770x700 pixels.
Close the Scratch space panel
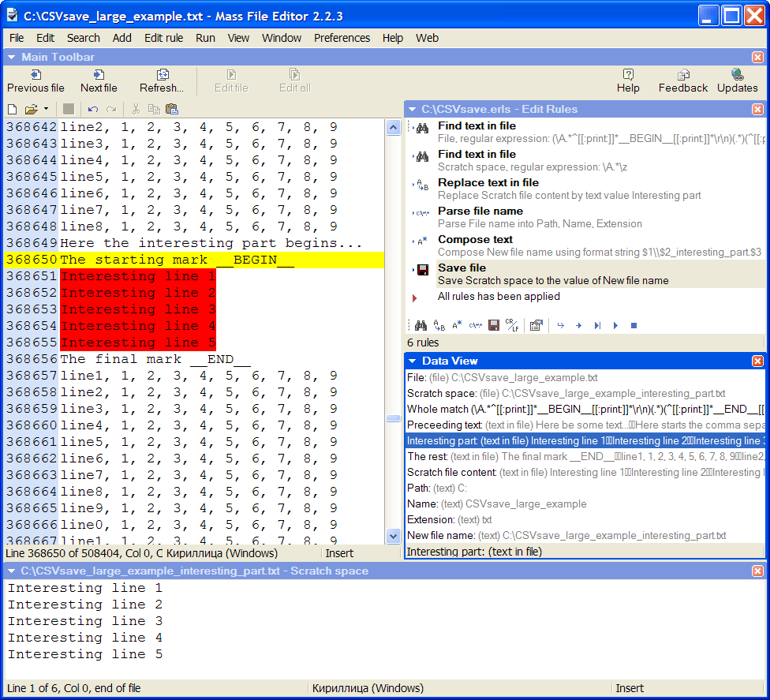(757, 571)
